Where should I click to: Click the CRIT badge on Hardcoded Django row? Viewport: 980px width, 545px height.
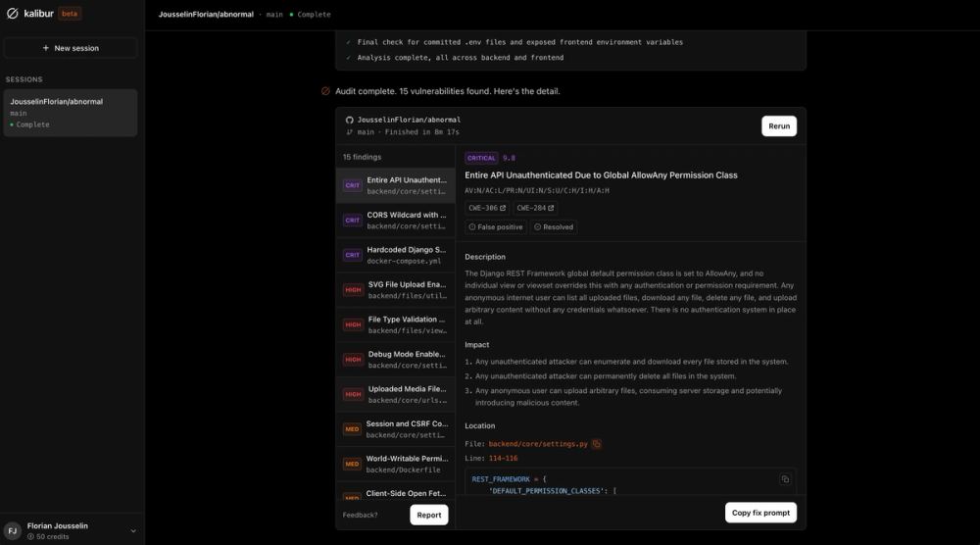pyautogui.click(x=353, y=255)
